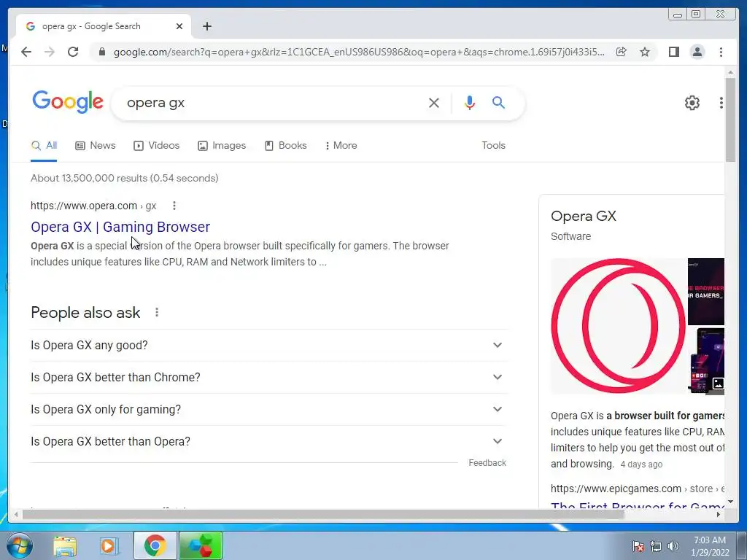747x560 pixels.
Task: Click the 'Opera GX' panel title
Action: coord(583,216)
